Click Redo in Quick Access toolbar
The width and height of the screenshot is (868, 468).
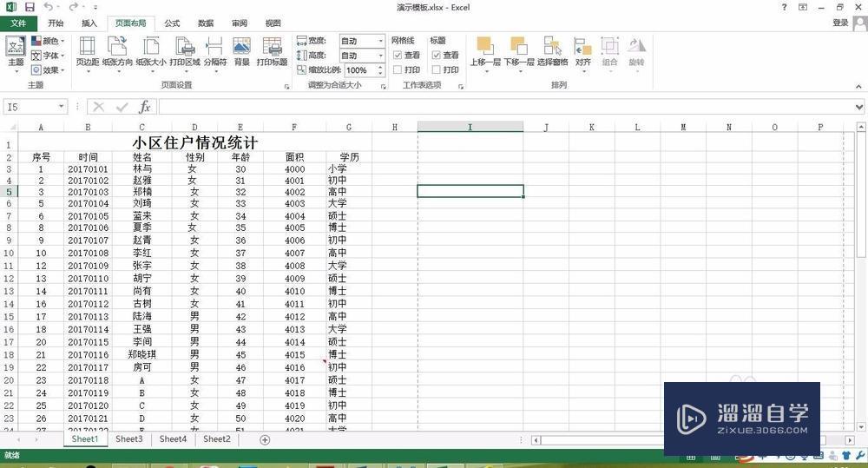73,7
